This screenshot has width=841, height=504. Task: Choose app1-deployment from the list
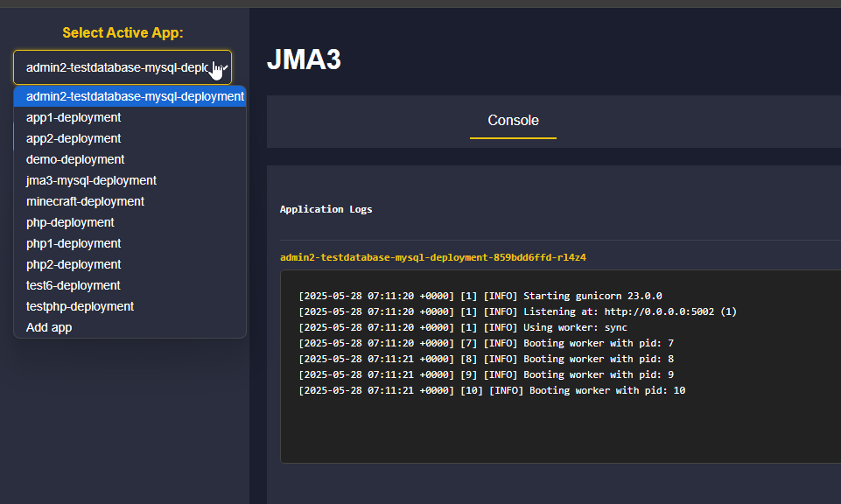tap(74, 117)
